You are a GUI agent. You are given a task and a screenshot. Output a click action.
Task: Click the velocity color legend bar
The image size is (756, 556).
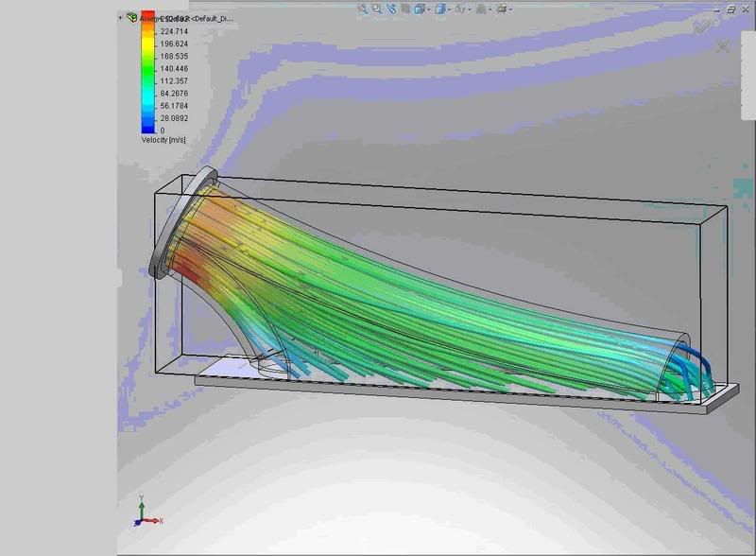(x=148, y=72)
